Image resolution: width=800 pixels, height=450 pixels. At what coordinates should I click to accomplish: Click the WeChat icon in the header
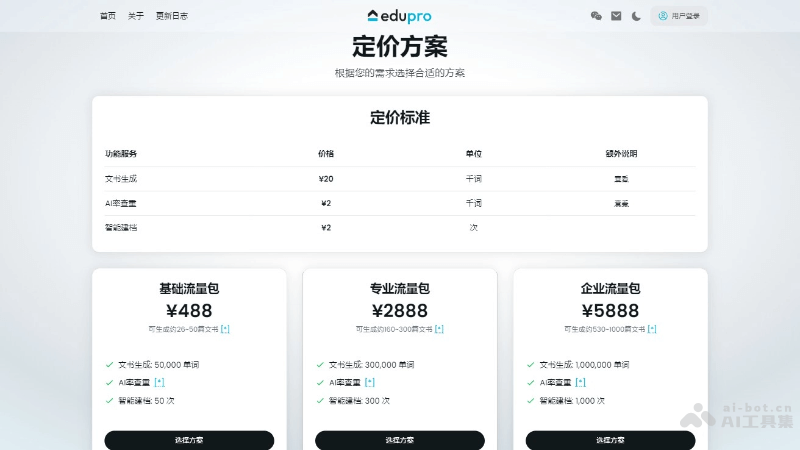[x=597, y=16]
